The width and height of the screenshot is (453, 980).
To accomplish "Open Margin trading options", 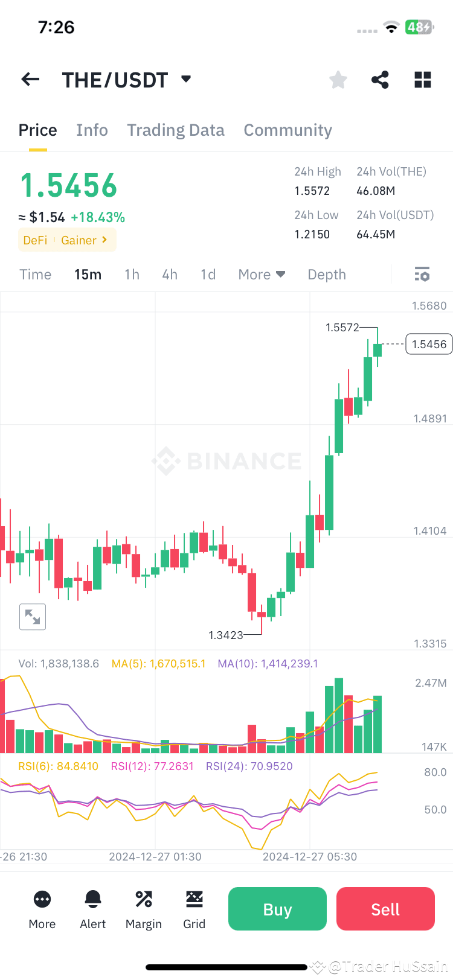I will click(x=143, y=909).
